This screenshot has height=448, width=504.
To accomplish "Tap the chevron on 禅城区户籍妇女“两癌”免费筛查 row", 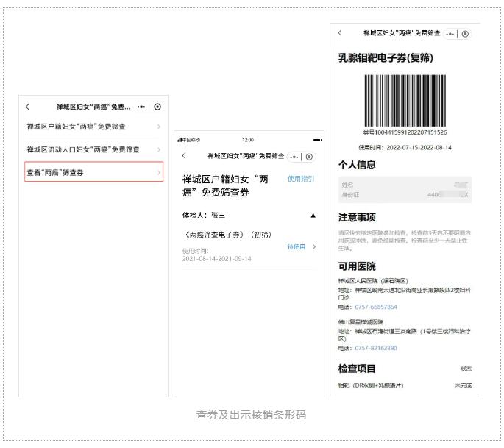I will click(x=159, y=127).
